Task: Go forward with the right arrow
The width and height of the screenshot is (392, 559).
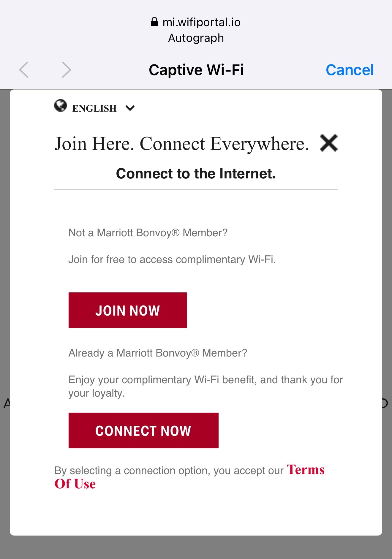Action: [x=66, y=70]
